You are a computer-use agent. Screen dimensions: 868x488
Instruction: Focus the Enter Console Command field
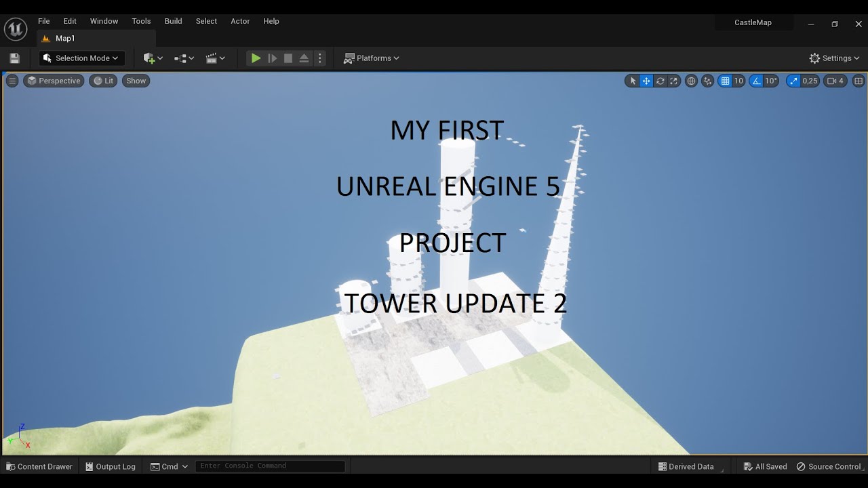[270, 466]
